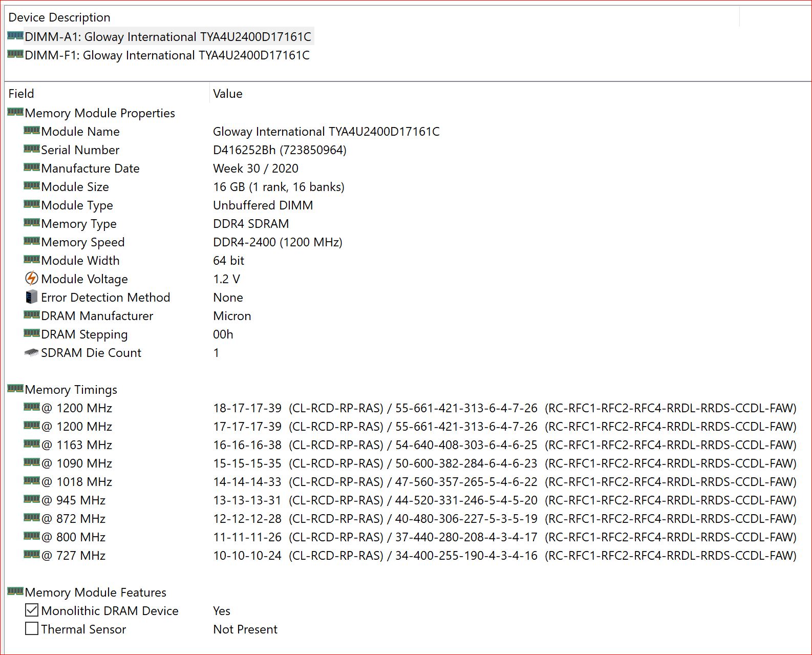
Task: Click the Module Size row icon
Action: pyautogui.click(x=32, y=186)
